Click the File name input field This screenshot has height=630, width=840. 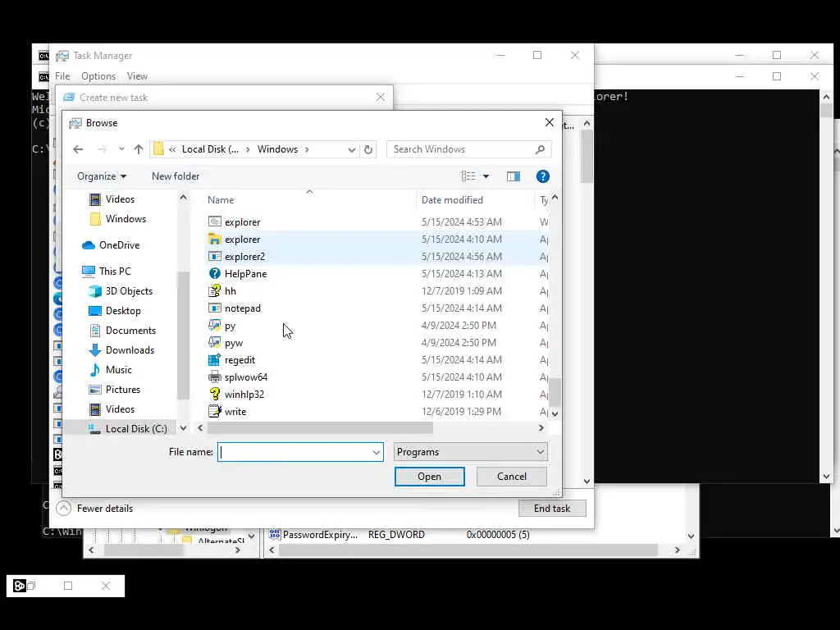pyautogui.click(x=294, y=452)
